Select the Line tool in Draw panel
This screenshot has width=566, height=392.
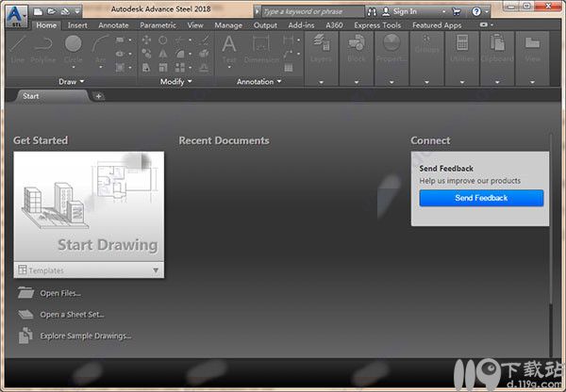pos(17,49)
